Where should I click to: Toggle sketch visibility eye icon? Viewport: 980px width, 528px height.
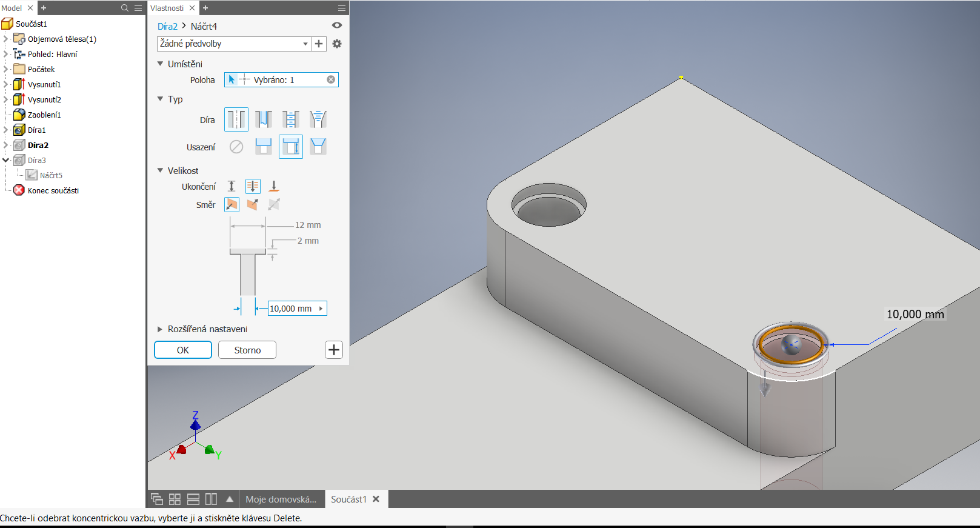(337, 25)
